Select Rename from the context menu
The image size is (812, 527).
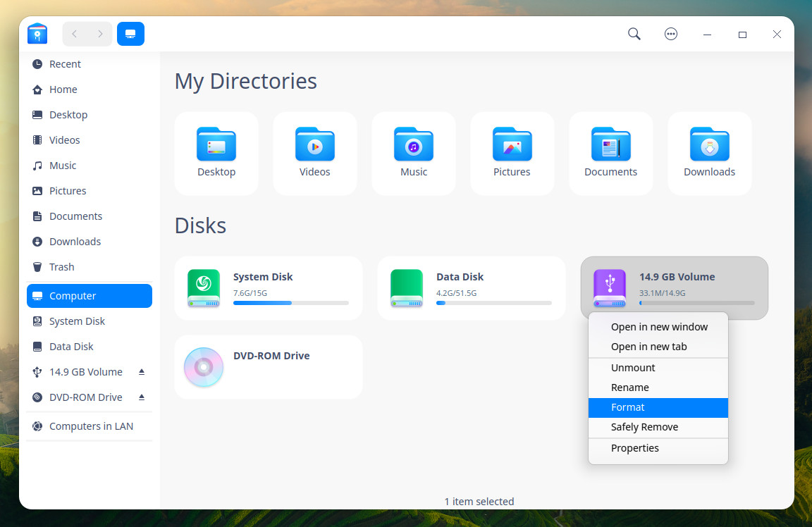click(x=658, y=387)
